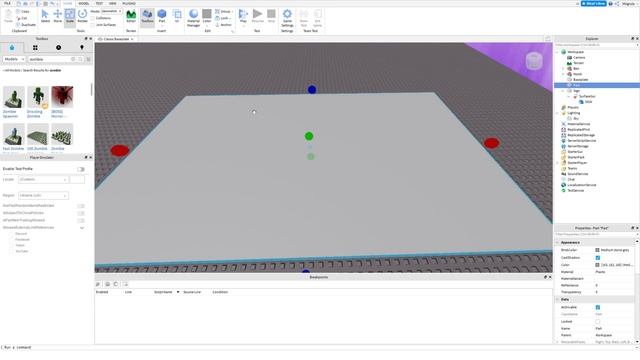The width and height of the screenshot is (640, 360).
Task: Open the Material Manager
Action: click(x=193, y=18)
